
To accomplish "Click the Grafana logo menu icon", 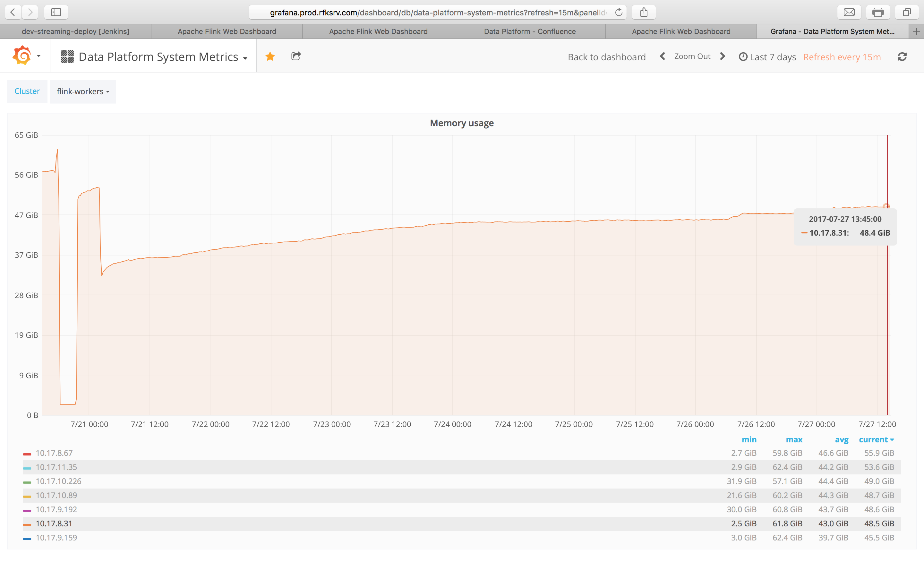I will tap(22, 56).
